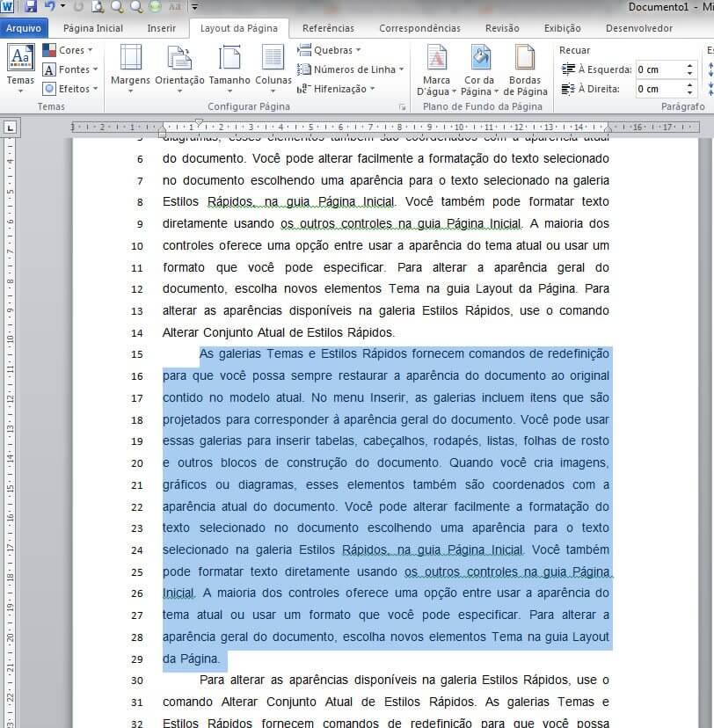Expand the Fontes theme dropdown
Viewport: 714px width, 728px height.
(x=70, y=70)
